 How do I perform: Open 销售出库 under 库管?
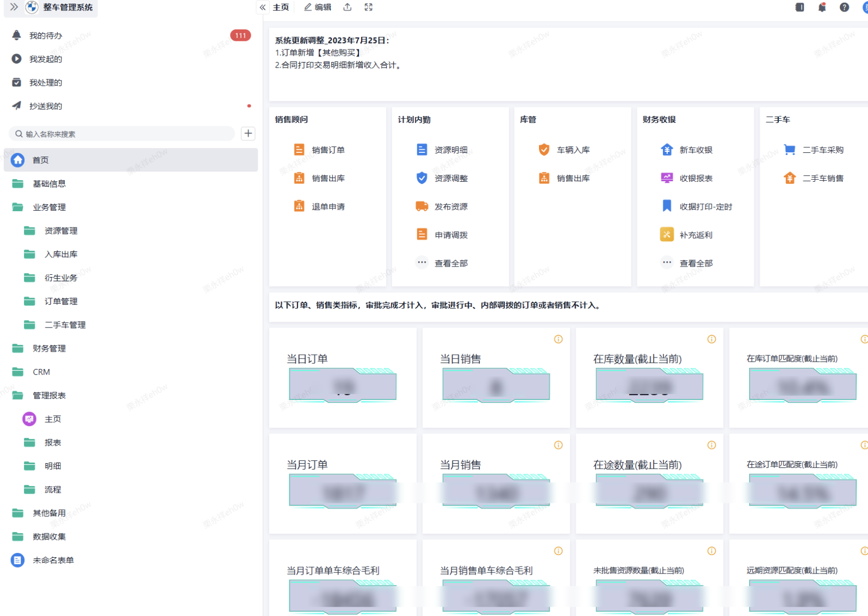pos(564,178)
